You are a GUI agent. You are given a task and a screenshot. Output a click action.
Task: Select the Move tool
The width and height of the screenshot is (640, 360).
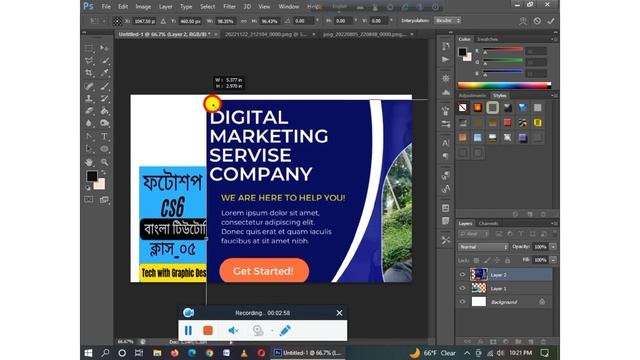pos(104,48)
